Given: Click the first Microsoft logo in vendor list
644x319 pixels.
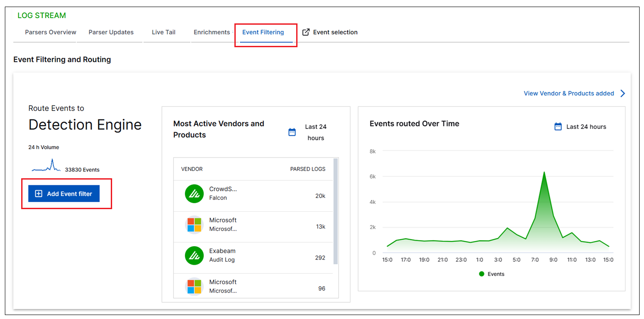Looking at the screenshot, I should [194, 225].
